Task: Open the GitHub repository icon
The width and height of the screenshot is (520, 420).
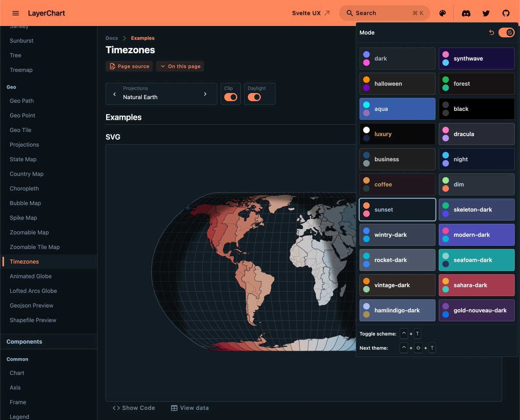Action: 506,13
